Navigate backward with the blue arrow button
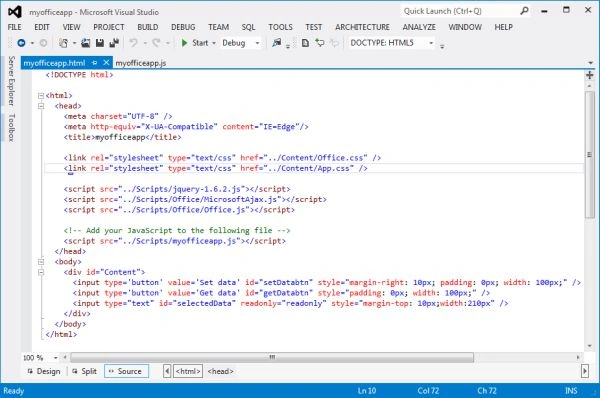 pyautogui.click(x=21, y=43)
